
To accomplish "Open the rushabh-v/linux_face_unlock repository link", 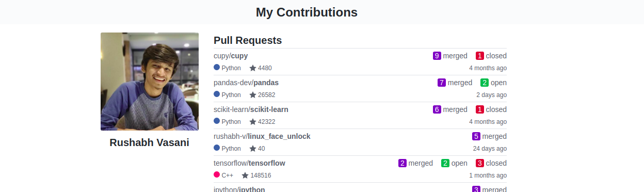I will point(262,136).
